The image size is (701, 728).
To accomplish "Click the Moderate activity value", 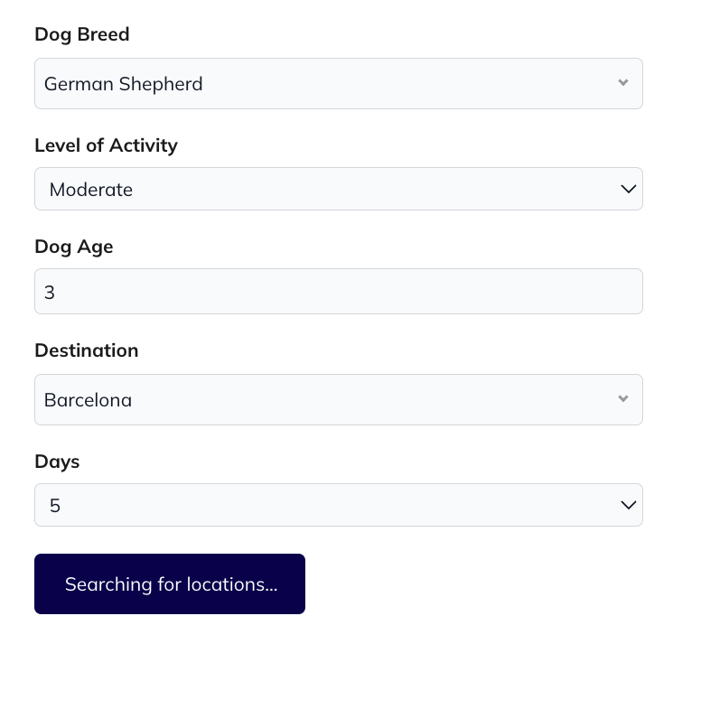I will point(91,190).
